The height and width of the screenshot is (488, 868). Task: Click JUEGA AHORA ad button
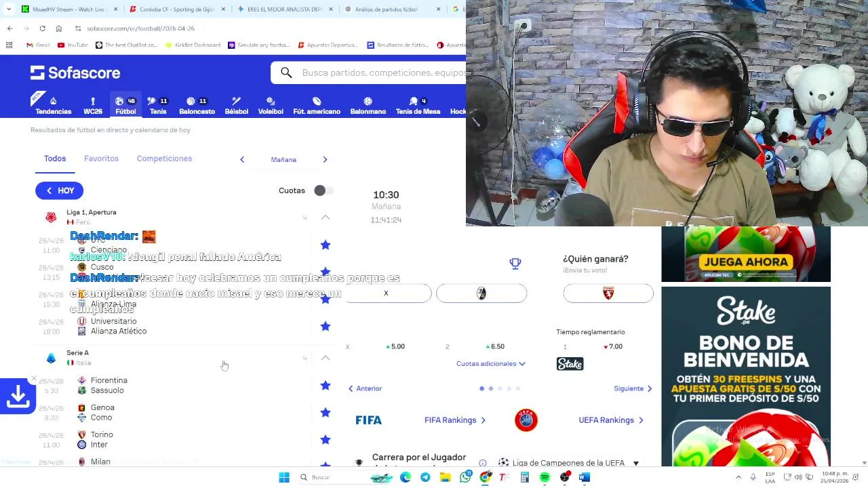pyautogui.click(x=746, y=262)
